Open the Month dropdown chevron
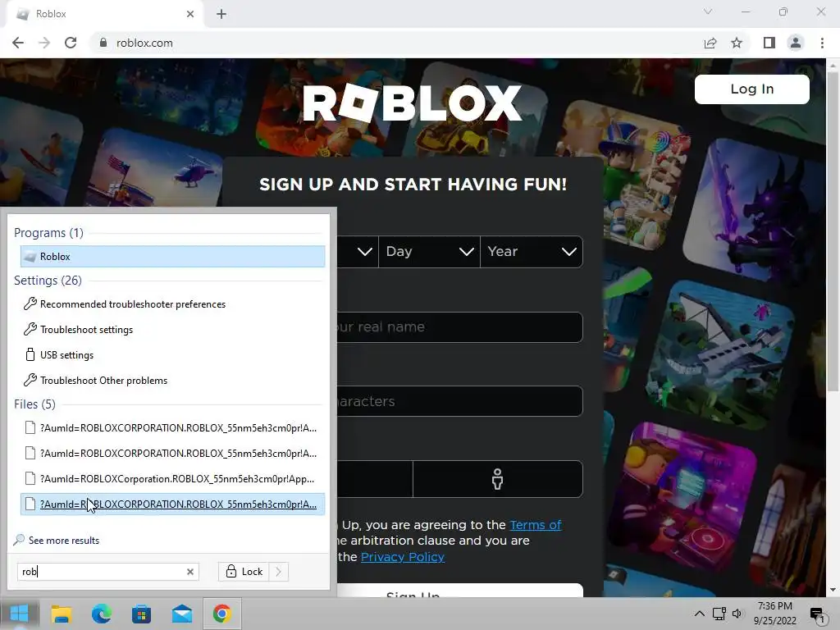Viewport: 840px width, 630px height. tap(365, 251)
